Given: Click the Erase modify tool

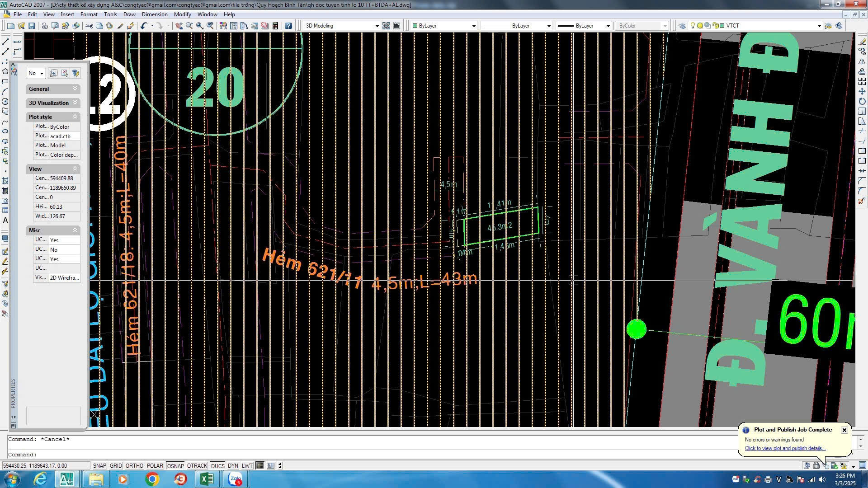Looking at the screenshot, I should [862, 42].
